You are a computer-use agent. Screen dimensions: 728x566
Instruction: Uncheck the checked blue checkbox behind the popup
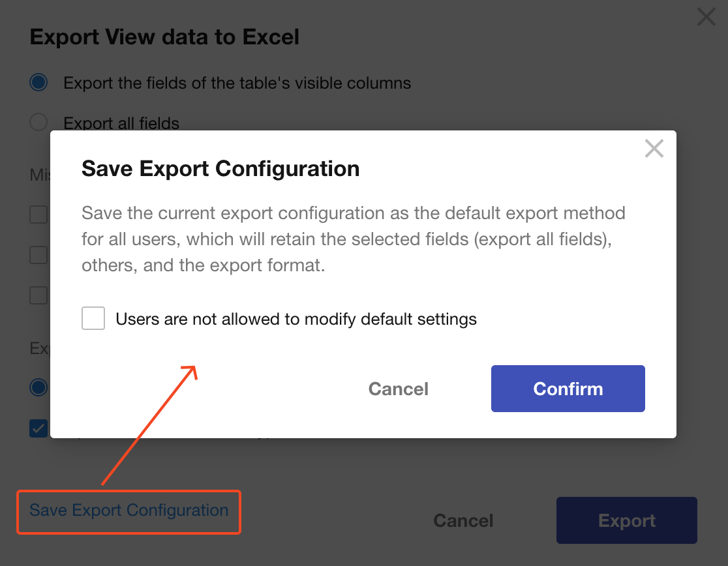coord(39,428)
